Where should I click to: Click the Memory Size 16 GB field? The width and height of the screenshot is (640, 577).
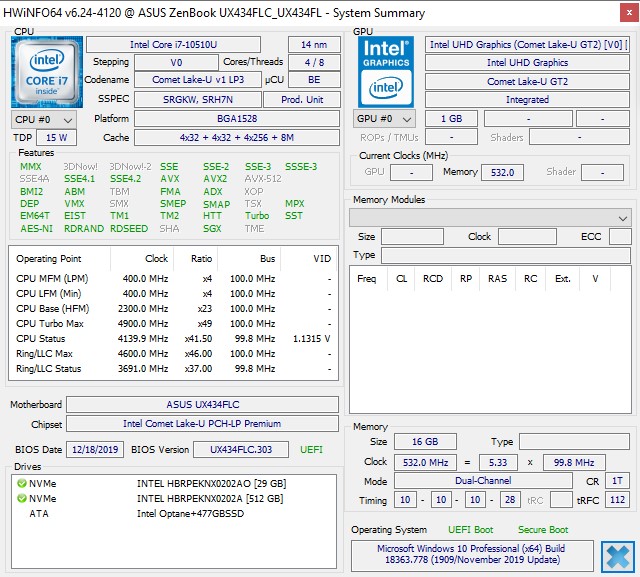425,442
